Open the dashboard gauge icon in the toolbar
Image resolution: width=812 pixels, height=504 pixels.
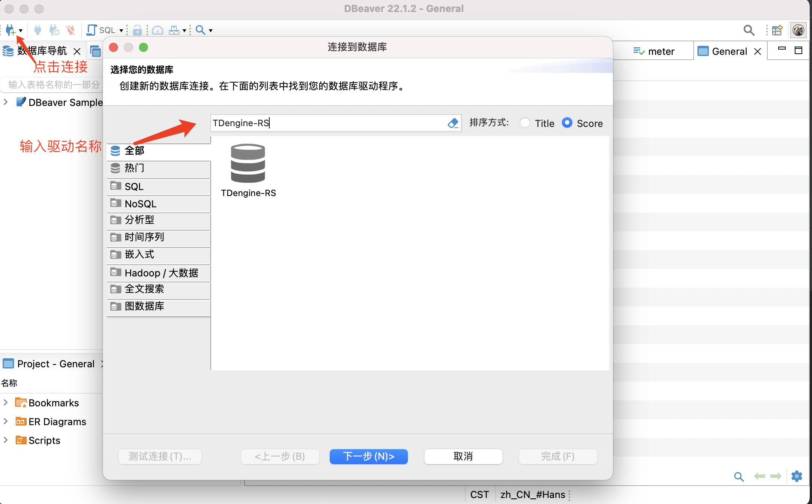pos(157,30)
